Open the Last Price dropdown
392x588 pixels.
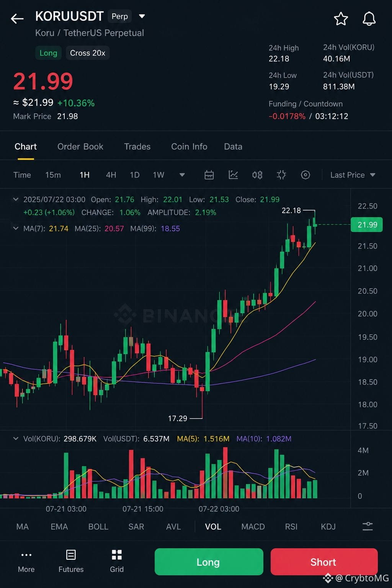pos(353,175)
